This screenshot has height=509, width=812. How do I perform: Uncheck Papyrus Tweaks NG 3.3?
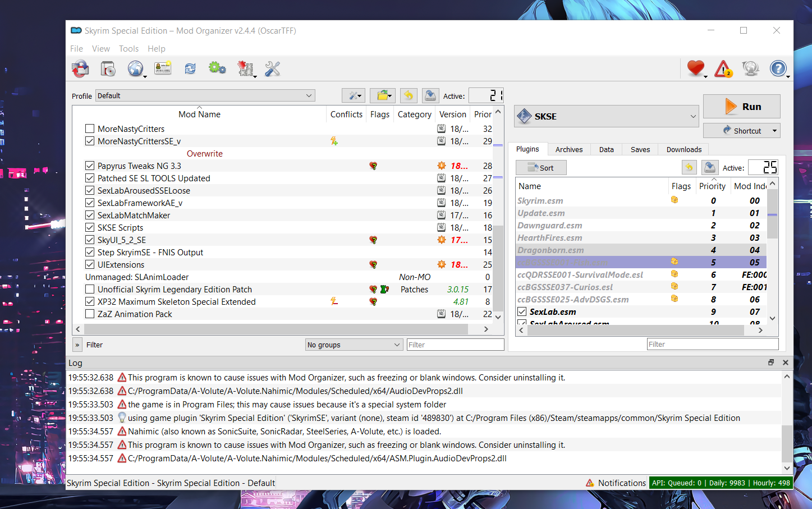(90, 166)
